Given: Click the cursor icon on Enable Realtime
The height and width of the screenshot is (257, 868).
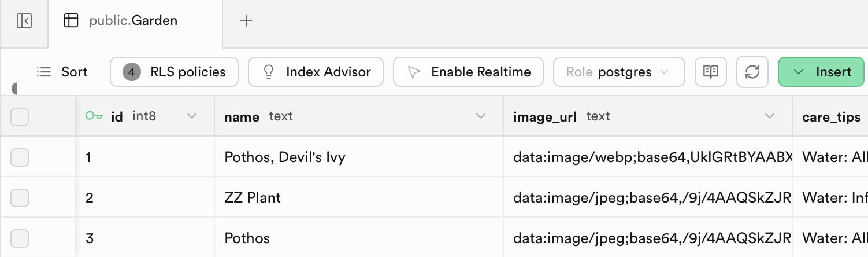Looking at the screenshot, I should pyautogui.click(x=414, y=72).
